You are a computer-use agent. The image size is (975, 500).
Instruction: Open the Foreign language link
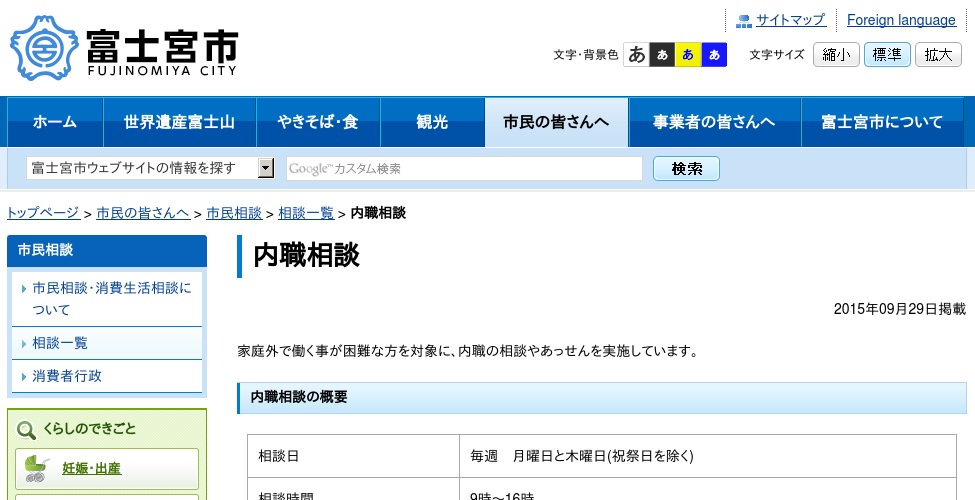coord(901,20)
